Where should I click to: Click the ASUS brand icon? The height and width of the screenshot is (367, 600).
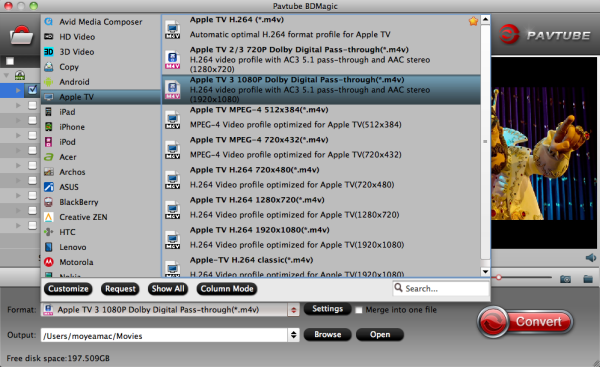coord(49,187)
